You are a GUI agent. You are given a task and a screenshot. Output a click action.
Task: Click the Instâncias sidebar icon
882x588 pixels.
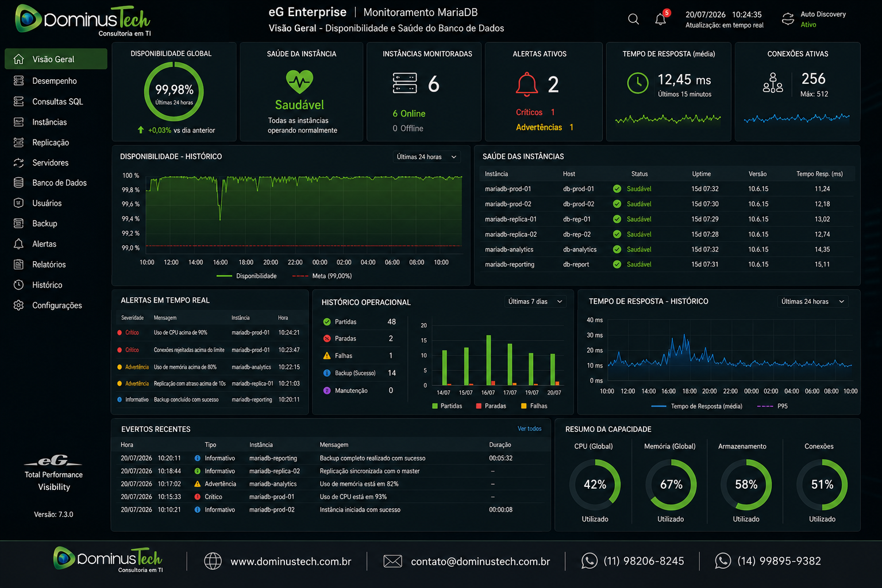click(x=18, y=122)
